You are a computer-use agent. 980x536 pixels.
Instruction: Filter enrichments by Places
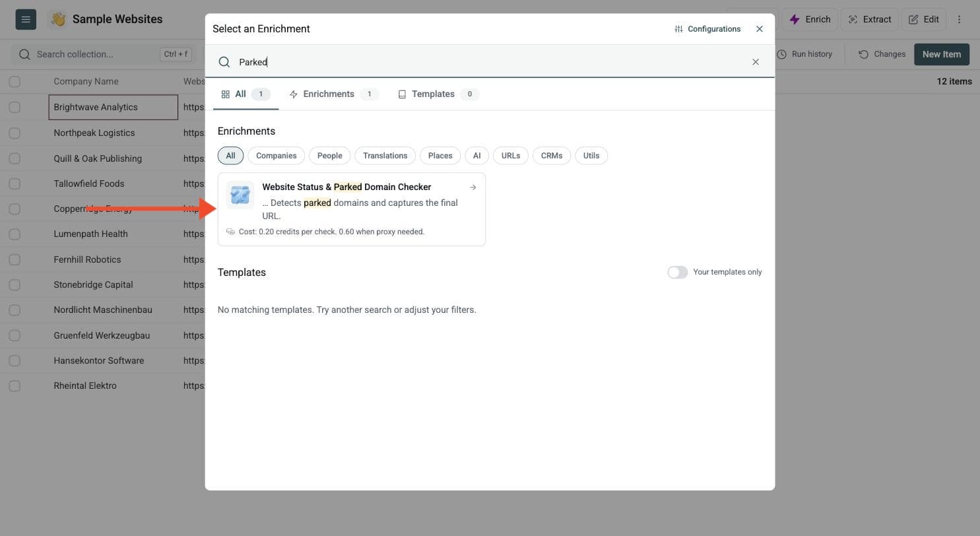440,156
